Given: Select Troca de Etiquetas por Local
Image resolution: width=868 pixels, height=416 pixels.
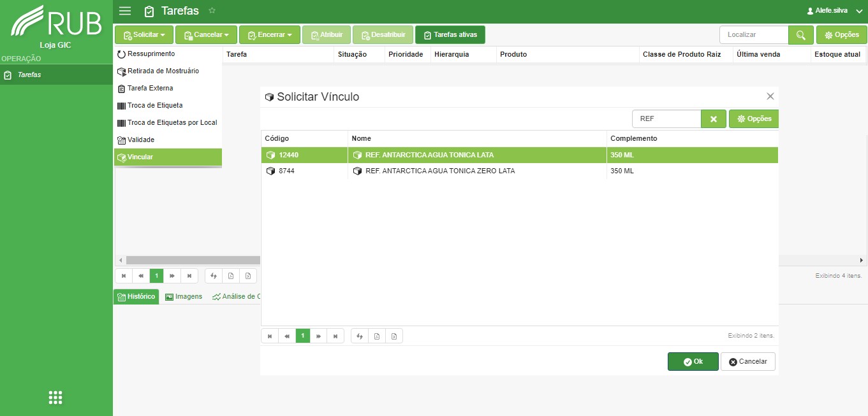Looking at the screenshot, I should (x=168, y=123).
